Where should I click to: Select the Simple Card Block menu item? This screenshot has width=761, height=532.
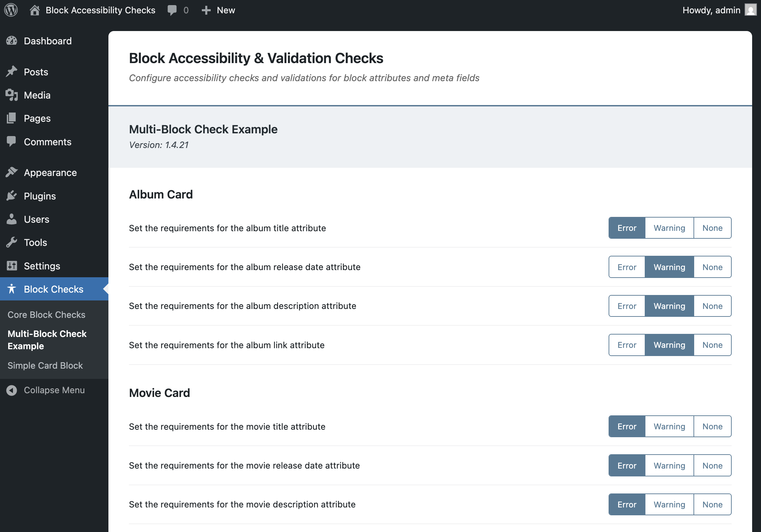coord(45,365)
